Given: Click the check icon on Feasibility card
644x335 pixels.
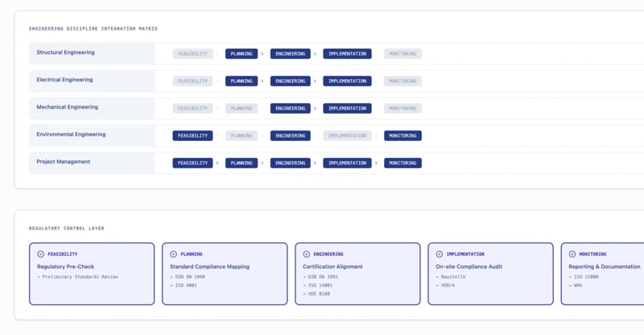Looking at the screenshot, I should pyautogui.click(x=40, y=254).
